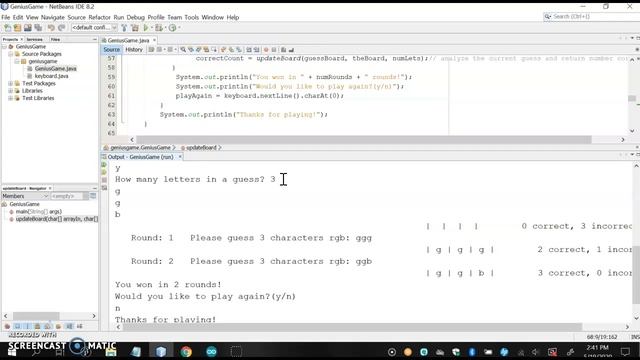Click geniusgame.GeniusGame breadcrumb
Viewport: 640px width, 360px height.
pyautogui.click(x=140, y=148)
